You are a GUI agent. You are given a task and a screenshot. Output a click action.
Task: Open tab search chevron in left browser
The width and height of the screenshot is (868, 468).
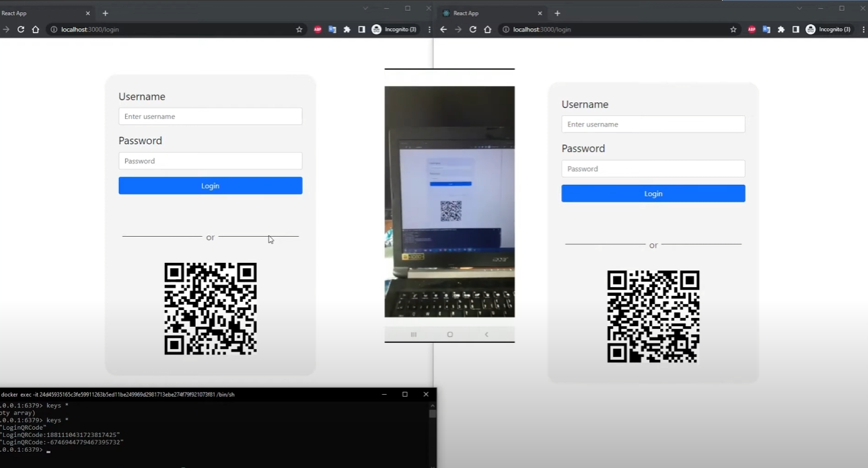point(365,9)
